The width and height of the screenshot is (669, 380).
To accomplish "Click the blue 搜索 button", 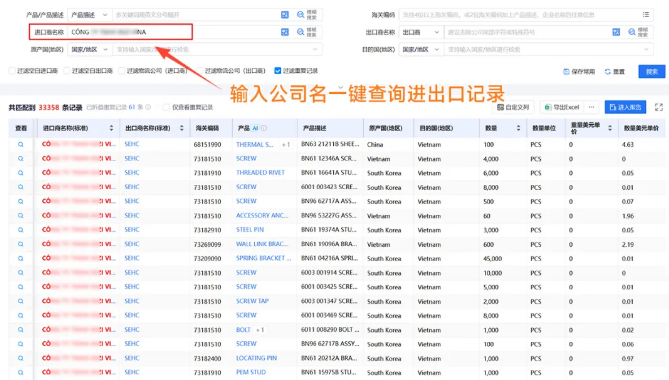I will 652,71.
